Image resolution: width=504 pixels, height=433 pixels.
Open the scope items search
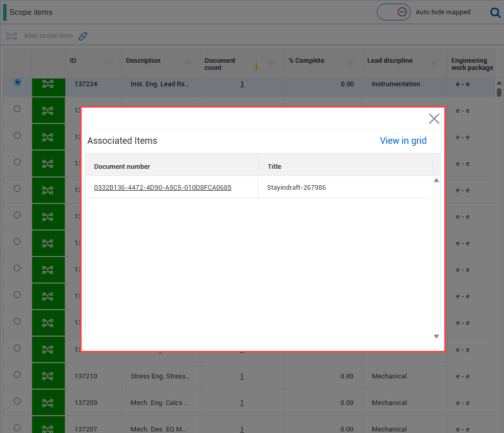point(495,12)
